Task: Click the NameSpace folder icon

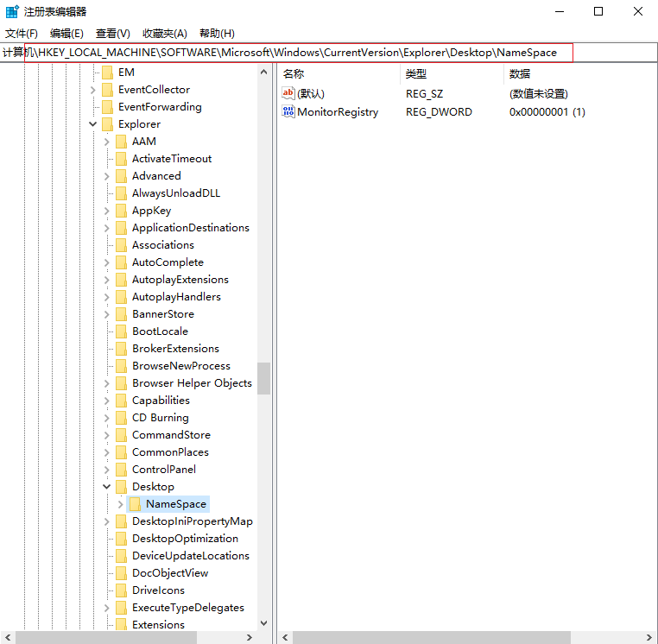Action: pos(135,504)
